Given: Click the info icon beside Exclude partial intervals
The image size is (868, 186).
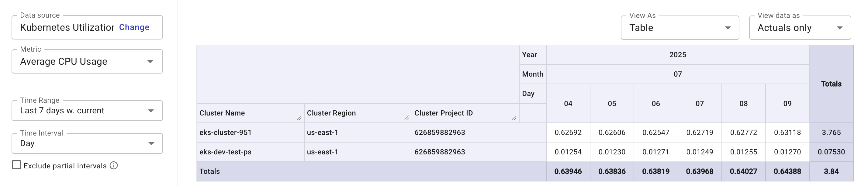Looking at the screenshot, I should [114, 166].
